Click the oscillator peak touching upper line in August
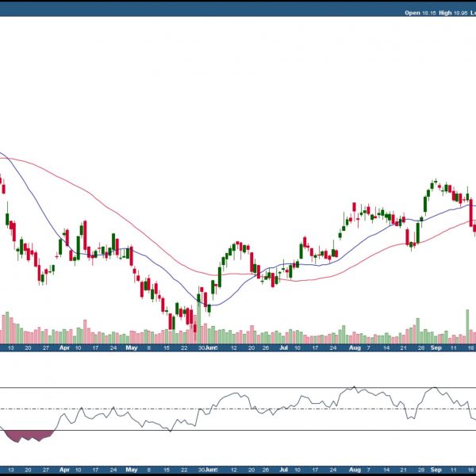This screenshot has width=476, height=476. [x=354, y=387]
